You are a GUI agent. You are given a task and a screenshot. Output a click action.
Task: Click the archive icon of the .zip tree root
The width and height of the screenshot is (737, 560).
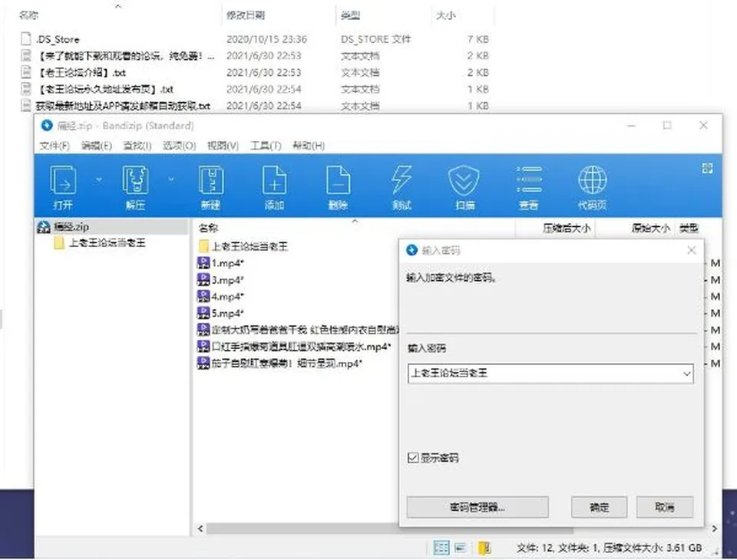tap(43, 227)
